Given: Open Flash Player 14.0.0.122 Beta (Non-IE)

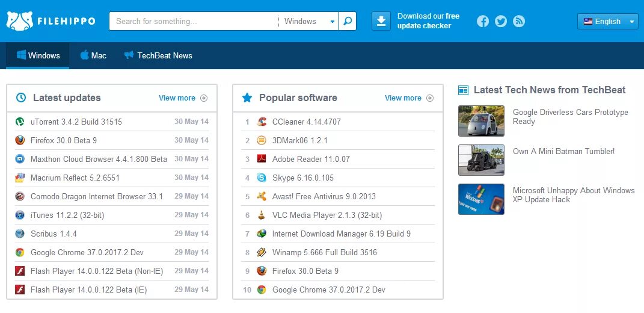Looking at the screenshot, I should coord(97,271).
